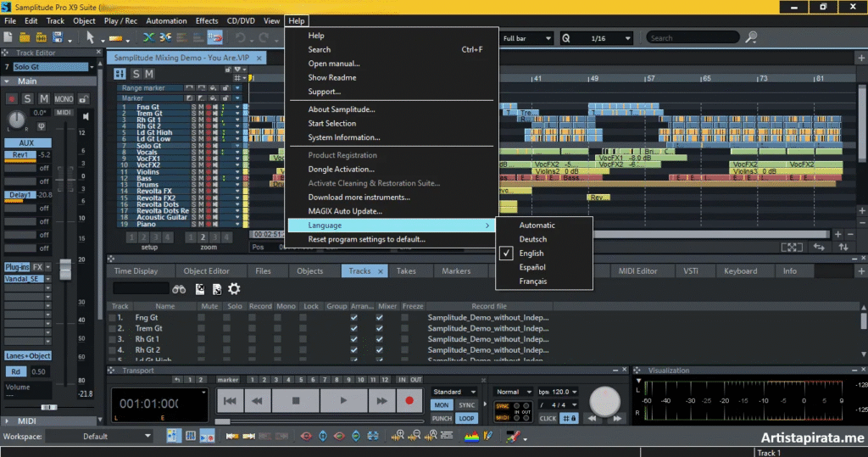868x457 pixels.
Task: Click the scrub wheel knob in Transport
Action: 604,401
